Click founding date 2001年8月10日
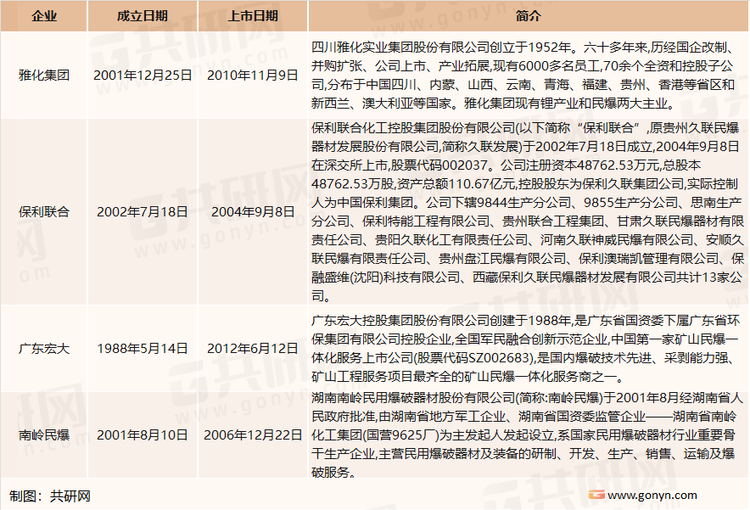This screenshot has width=750, height=510. pos(143,435)
